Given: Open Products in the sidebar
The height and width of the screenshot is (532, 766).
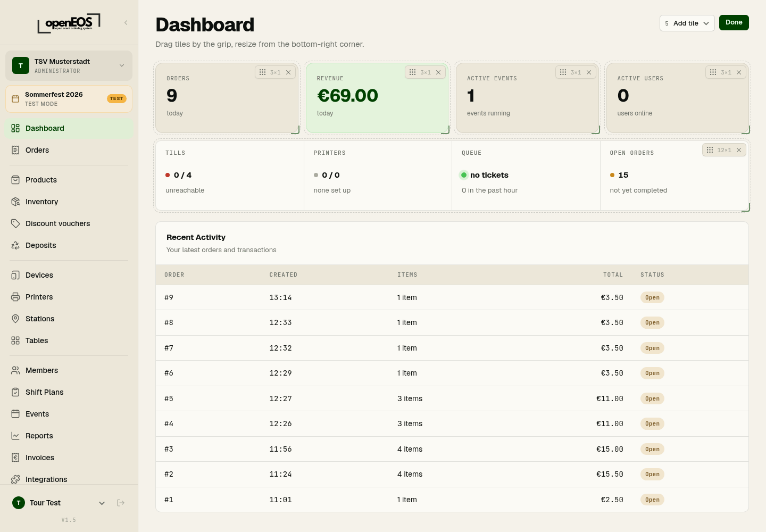Looking at the screenshot, I should (x=69, y=180).
